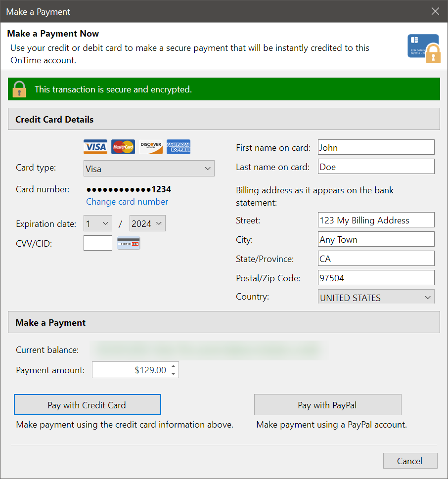Open the Card type dropdown
448x479 pixels.
149,169
